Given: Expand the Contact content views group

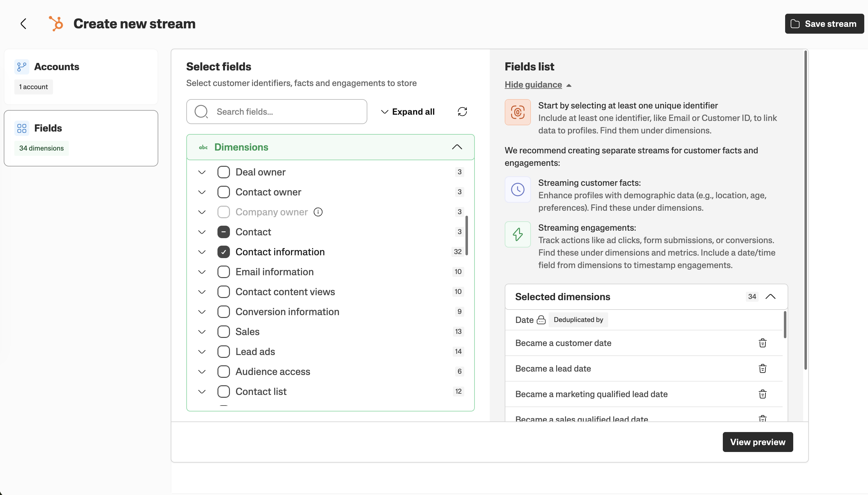Looking at the screenshot, I should coord(202,292).
